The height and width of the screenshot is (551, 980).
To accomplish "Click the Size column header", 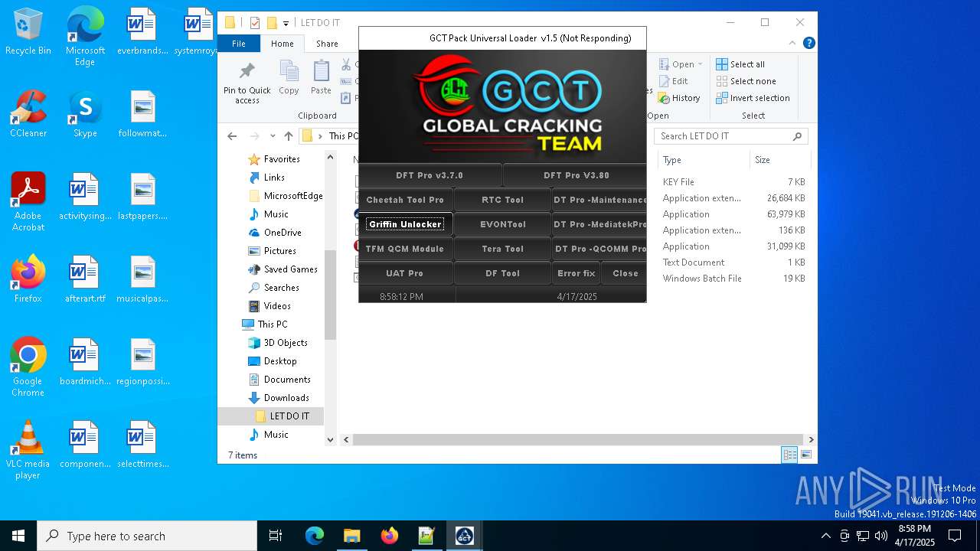I will click(779, 160).
